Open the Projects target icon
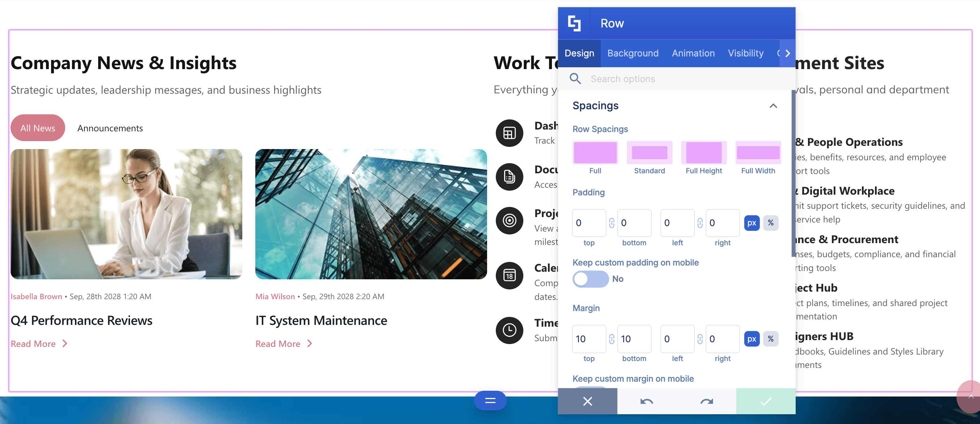Viewport: 980px width, 424px height. [x=510, y=220]
